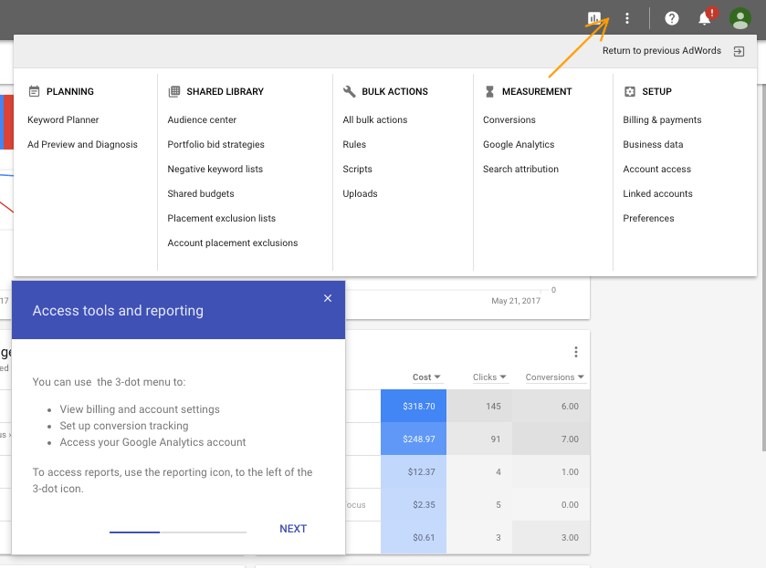Open Rules under Bulk Actions

coord(354,145)
